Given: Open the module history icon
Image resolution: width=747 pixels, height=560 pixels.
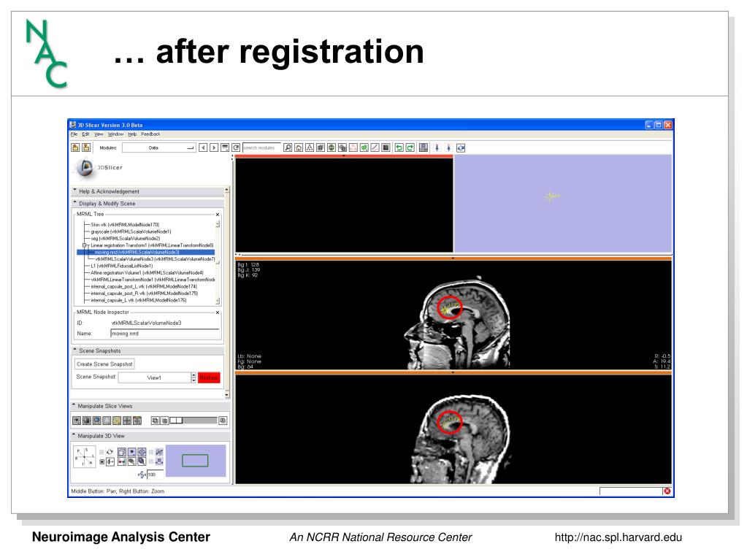Looking at the screenshot, I should click(x=225, y=147).
